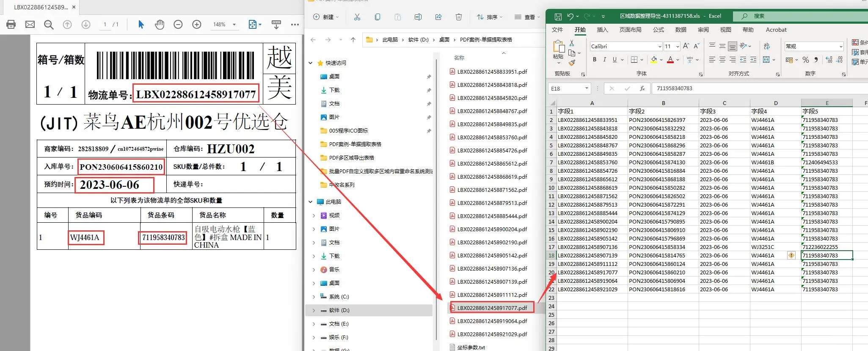Click the yellow fill color bucket
This screenshot has width=868, height=351.
coord(654,60)
